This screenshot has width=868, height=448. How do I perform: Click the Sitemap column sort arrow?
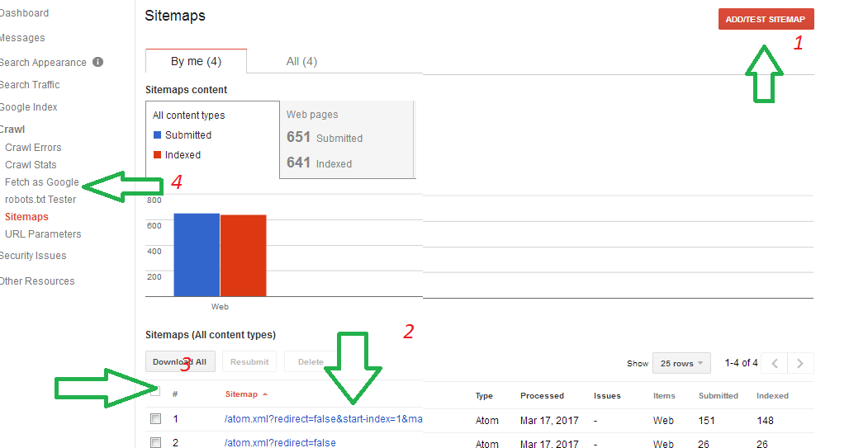(265, 395)
